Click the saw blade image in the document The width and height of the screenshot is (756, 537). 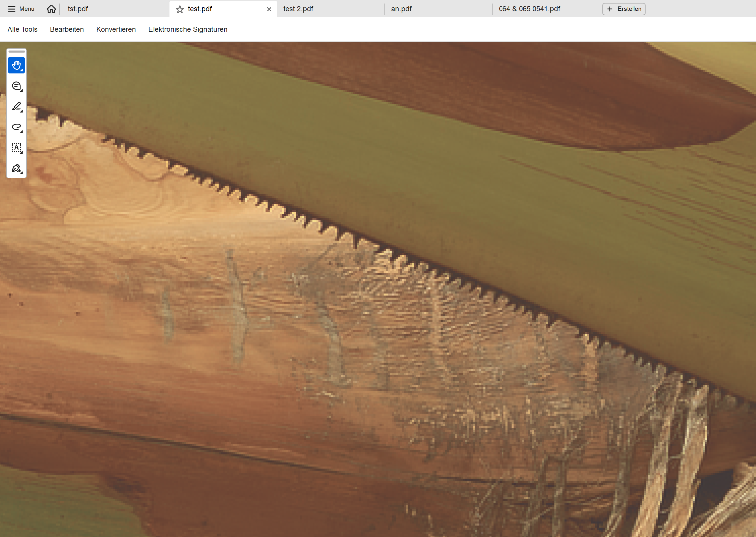coord(378,289)
